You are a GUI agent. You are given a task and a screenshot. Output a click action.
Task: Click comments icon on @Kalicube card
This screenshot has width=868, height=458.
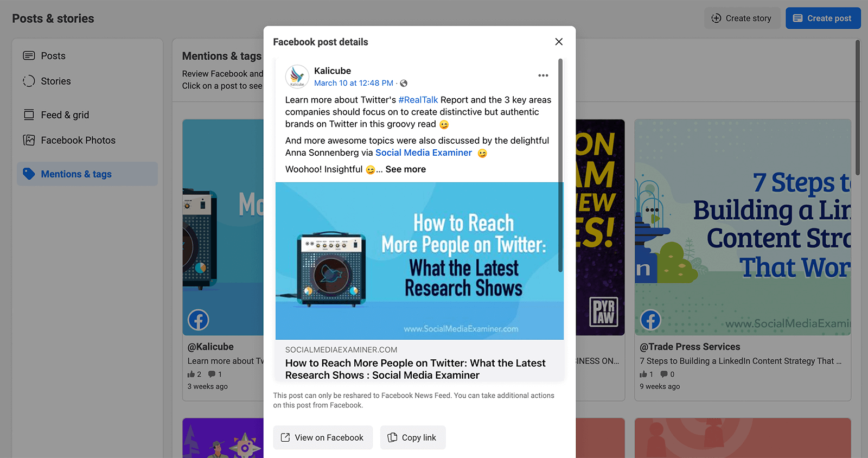(x=212, y=374)
